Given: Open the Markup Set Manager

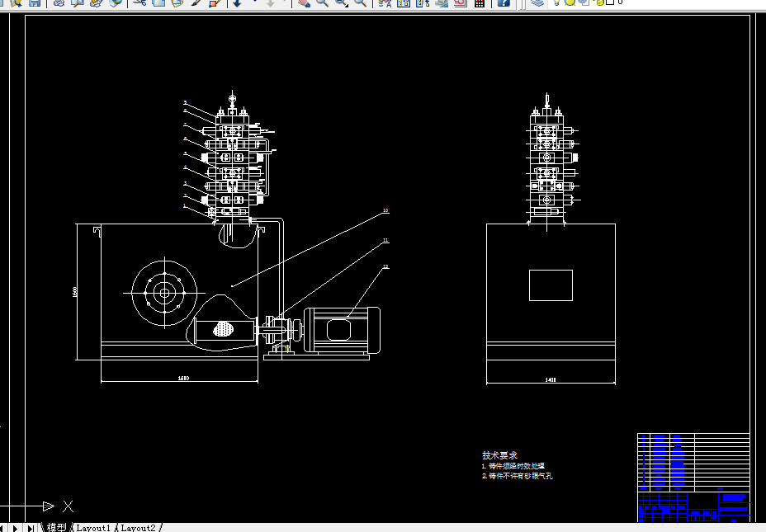Looking at the screenshot, I should (461, 2).
